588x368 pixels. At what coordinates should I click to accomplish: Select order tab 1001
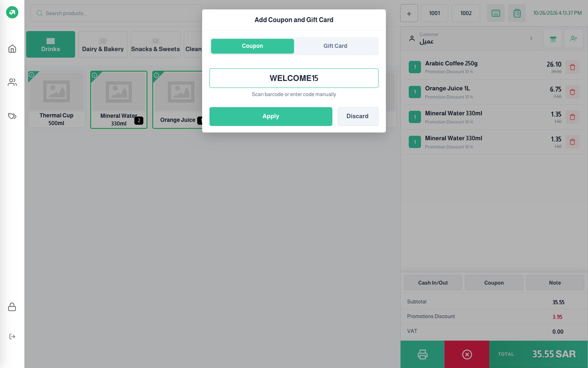pyautogui.click(x=434, y=13)
